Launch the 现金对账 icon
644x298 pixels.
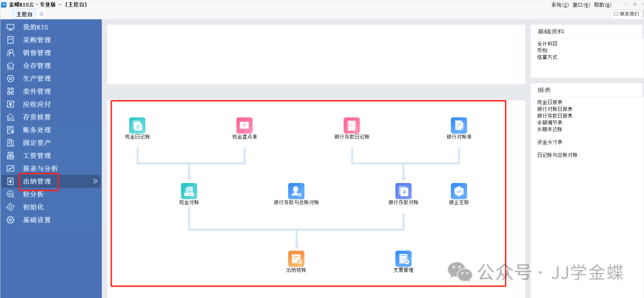click(189, 191)
